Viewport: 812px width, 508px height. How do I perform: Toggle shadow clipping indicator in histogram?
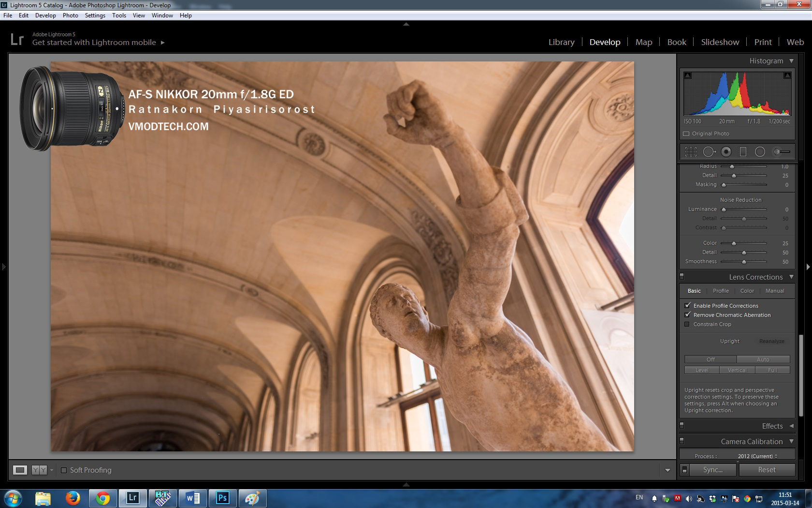click(688, 75)
